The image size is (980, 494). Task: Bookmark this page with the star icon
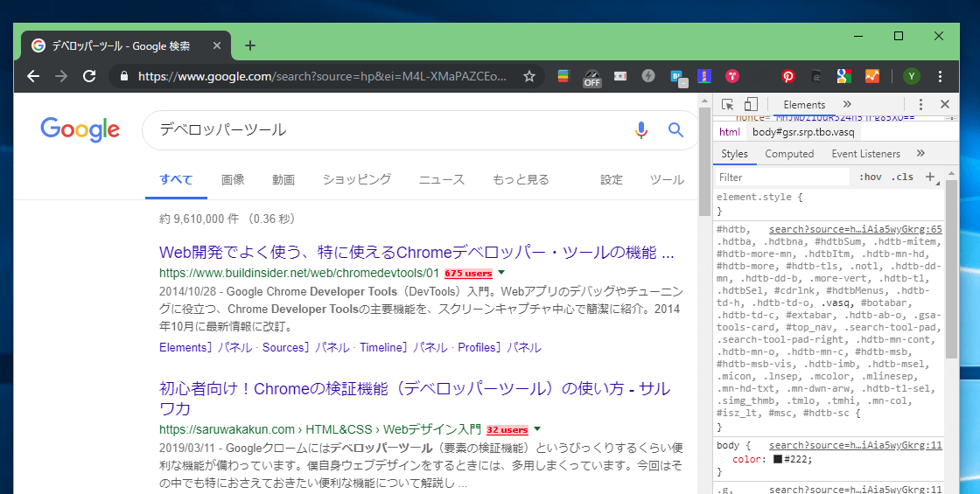tap(529, 76)
